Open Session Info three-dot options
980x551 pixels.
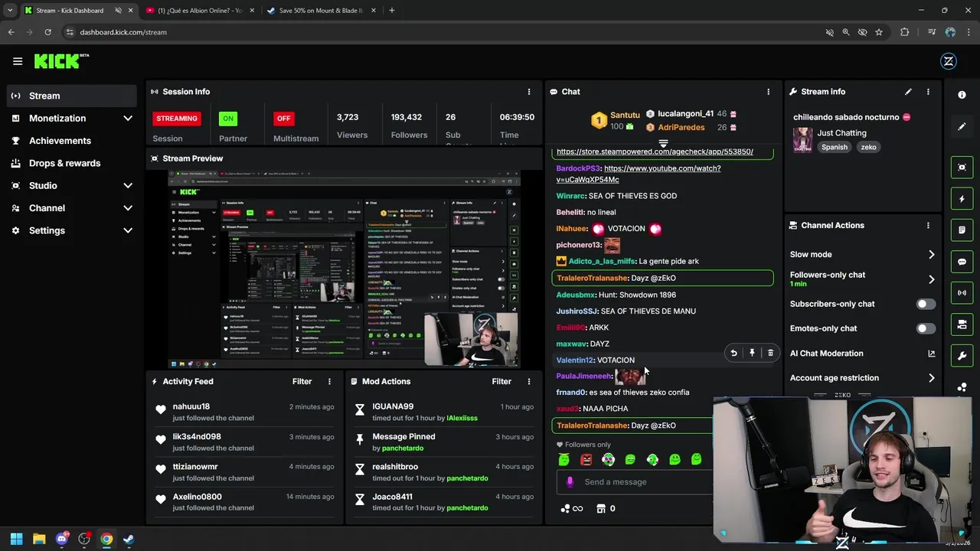[x=528, y=92]
